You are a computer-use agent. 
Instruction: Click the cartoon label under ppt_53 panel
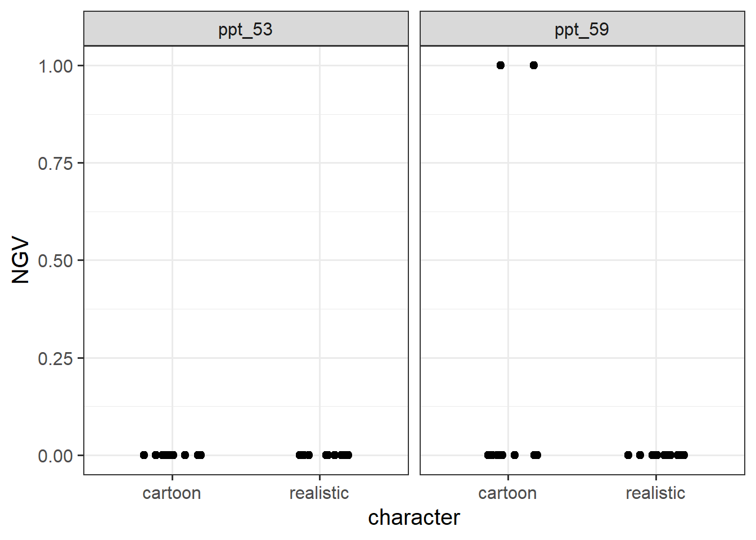[x=172, y=493]
